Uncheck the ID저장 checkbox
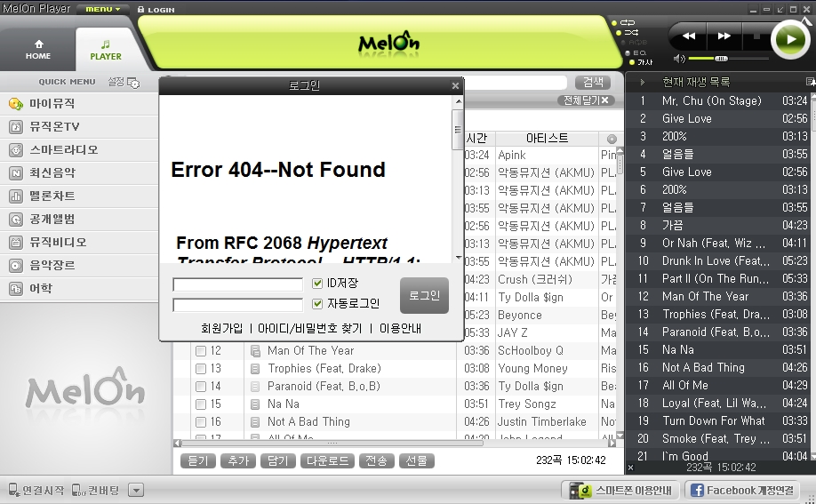The height and width of the screenshot is (504, 816). coord(317,284)
